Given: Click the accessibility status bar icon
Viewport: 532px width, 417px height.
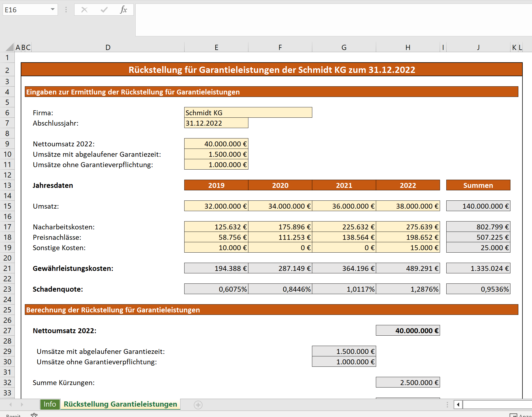Looking at the screenshot, I should pos(34,415).
